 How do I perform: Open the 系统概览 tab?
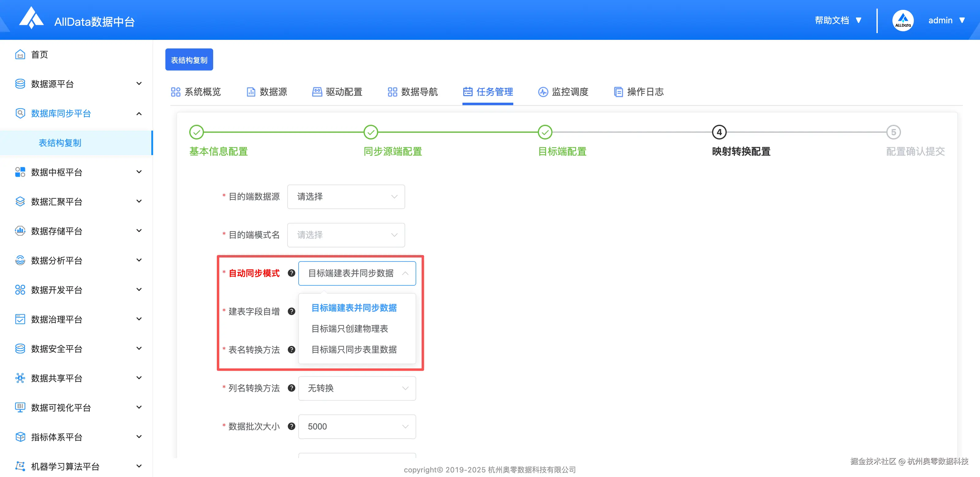pyautogui.click(x=196, y=92)
